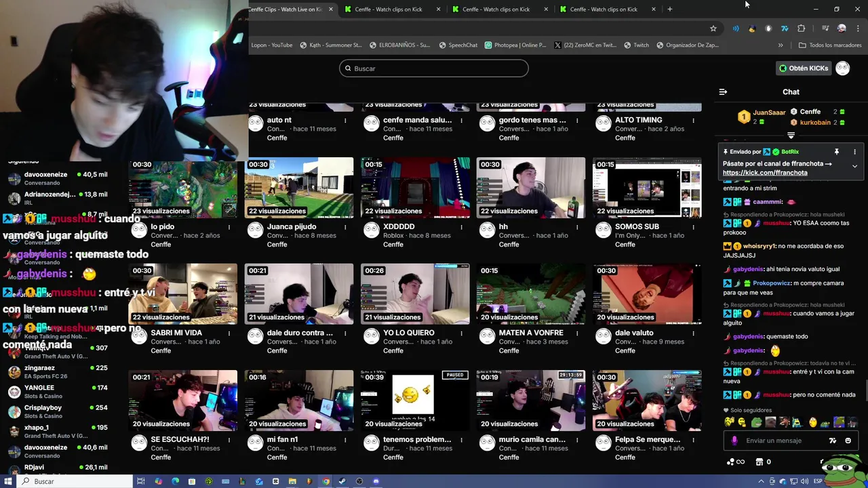Screen dimensions: 868x488
Task: Open options menu for 'YO LO QUIERO' clip
Action: coord(461,333)
